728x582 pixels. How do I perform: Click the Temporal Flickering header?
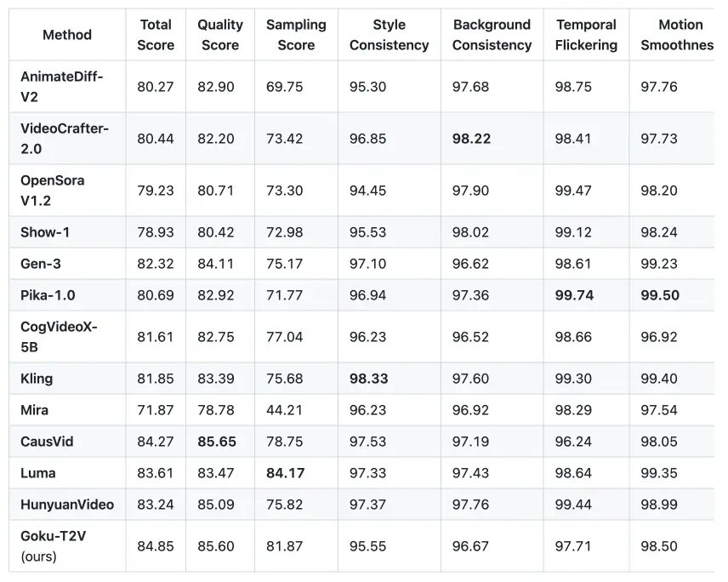pos(586,35)
